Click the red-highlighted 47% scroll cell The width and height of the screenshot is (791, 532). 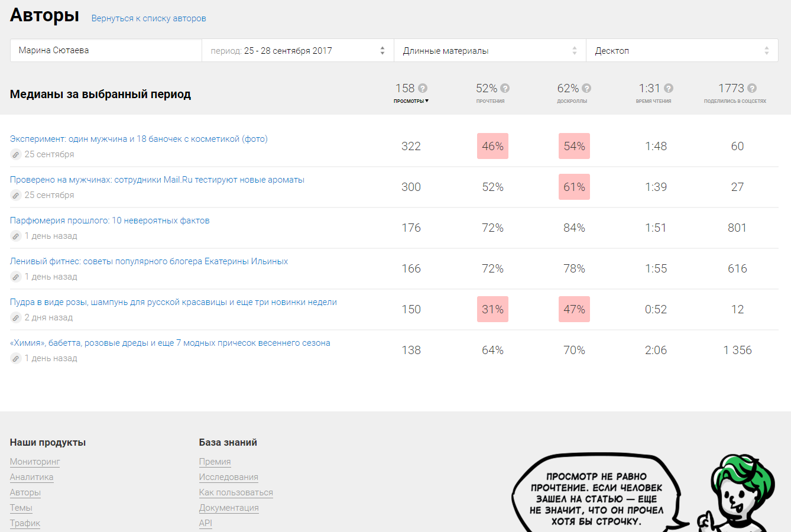tap(574, 309)
